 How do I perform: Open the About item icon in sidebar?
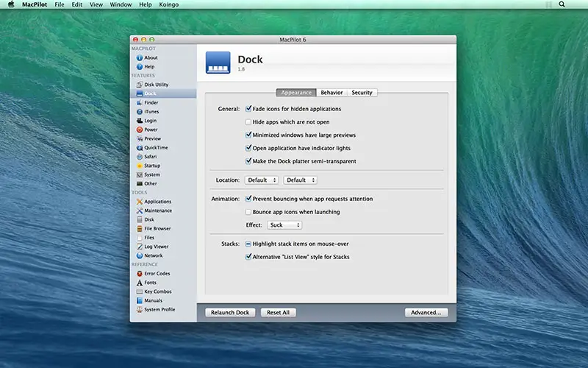click(x=140, y=57)
